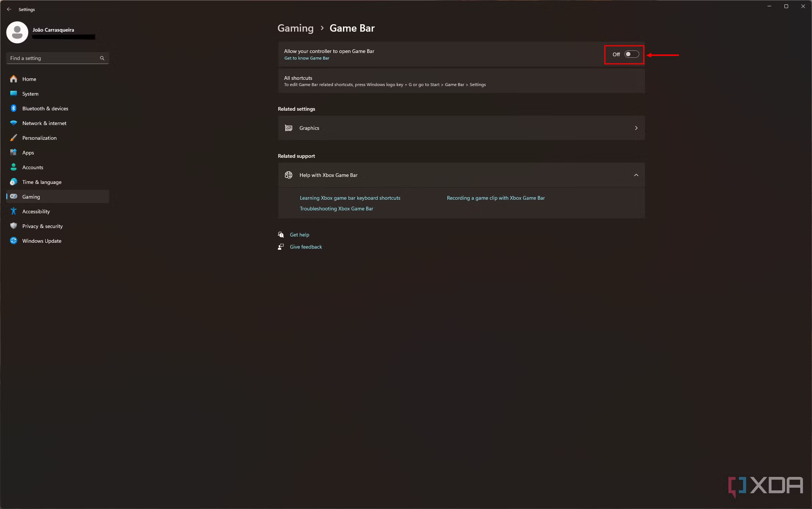Select Gaming in the sidebar menu

[x=58, y=196]
